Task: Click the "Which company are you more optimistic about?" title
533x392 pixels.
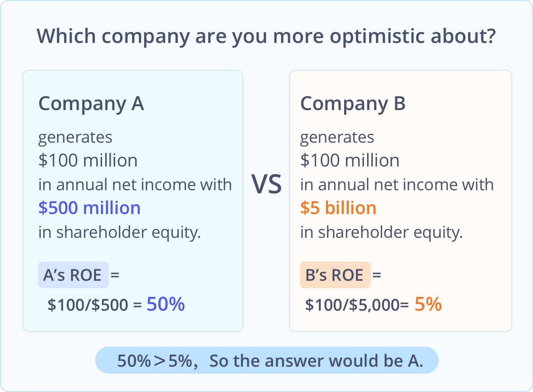Action: tap(266, 36)
